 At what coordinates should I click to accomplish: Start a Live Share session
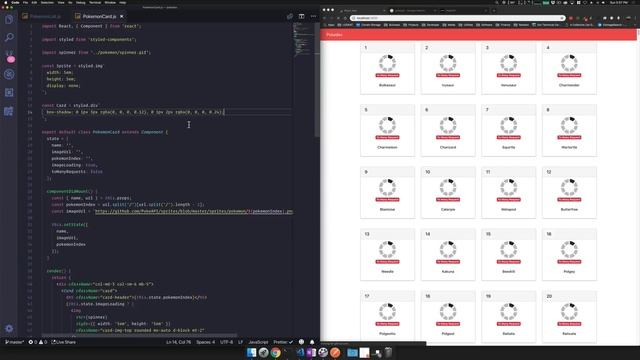pos(64,342)
